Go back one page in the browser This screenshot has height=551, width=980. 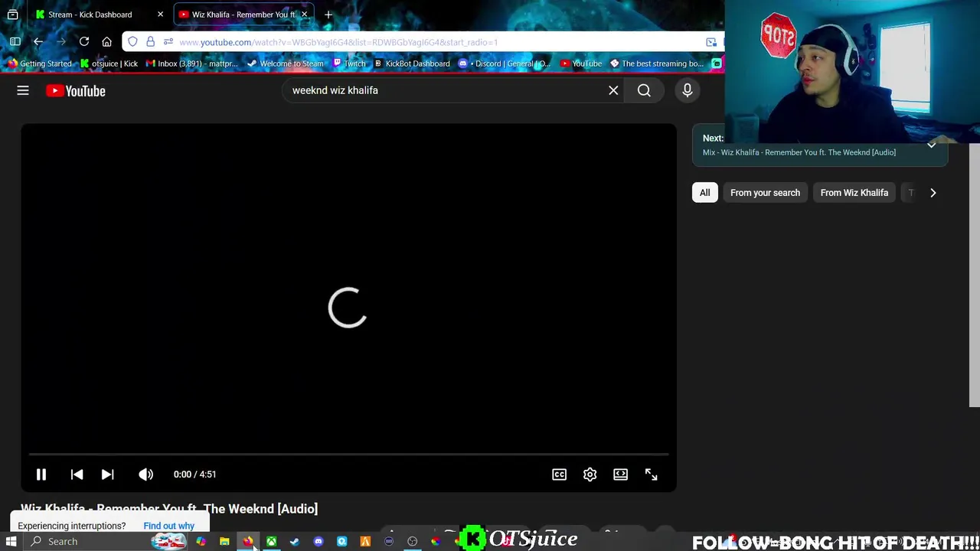pyautogui.click(x=38, y=42)
